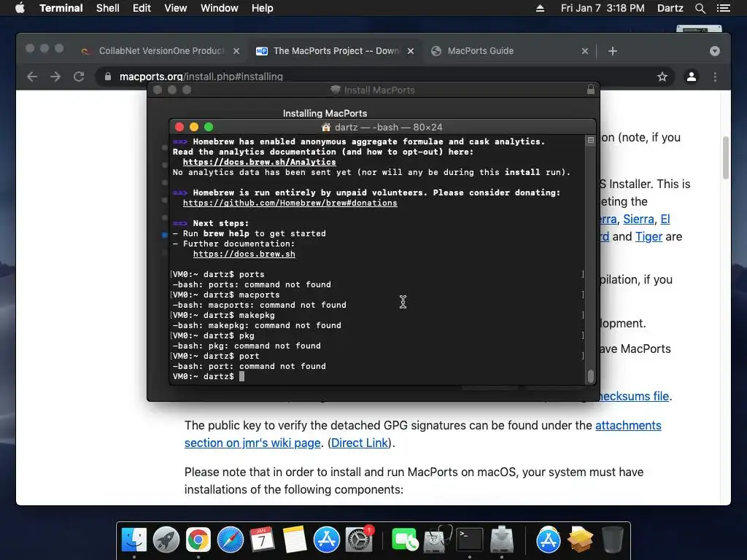The image size is (747, 560).
Task: Click the El link
Action: pos(665,219)
